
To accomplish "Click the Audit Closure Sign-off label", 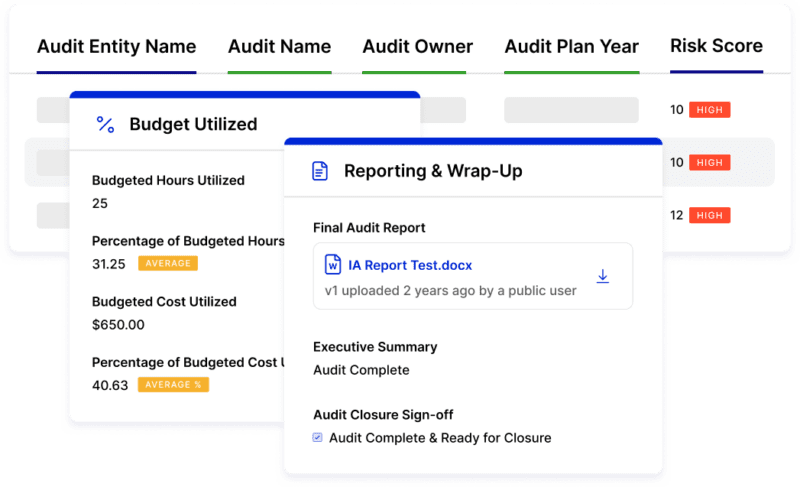I will click(x=383, y=415).
